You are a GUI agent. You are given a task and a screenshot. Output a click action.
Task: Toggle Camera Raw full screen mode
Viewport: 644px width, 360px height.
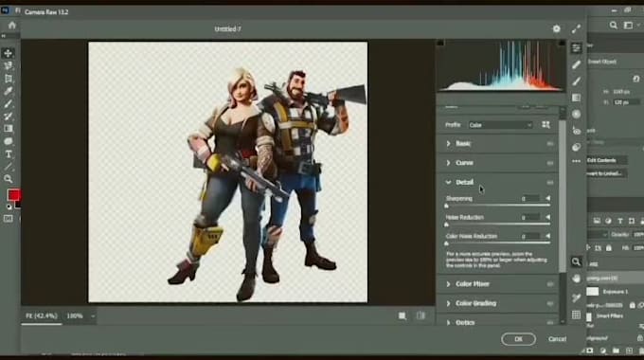(576, 28)
